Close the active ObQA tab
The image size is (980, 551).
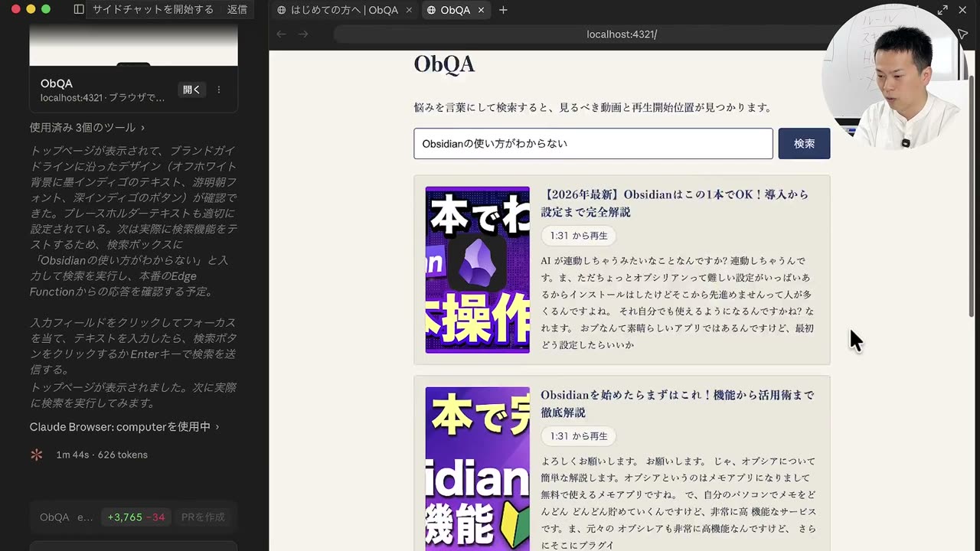[x=481, y=10]
